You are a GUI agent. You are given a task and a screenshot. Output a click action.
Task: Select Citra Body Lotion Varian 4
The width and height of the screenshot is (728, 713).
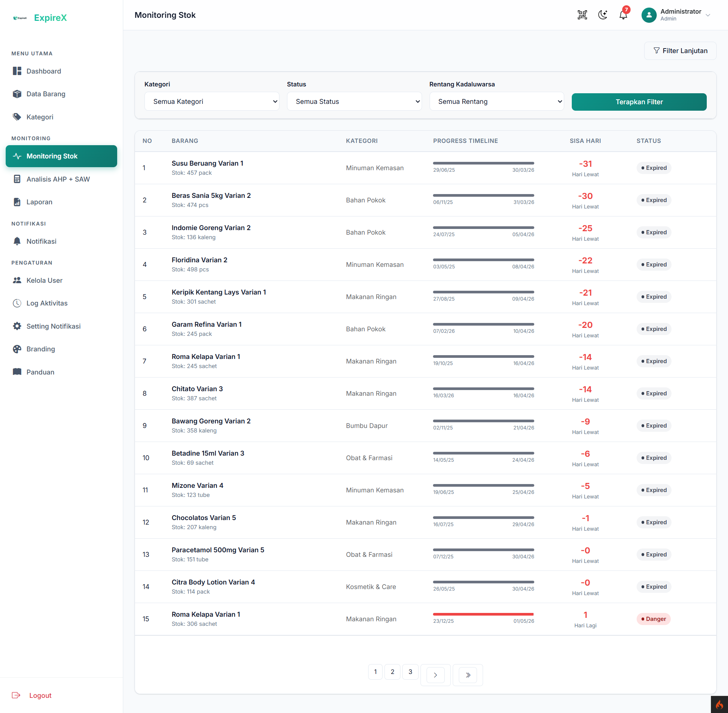(213, 582)
